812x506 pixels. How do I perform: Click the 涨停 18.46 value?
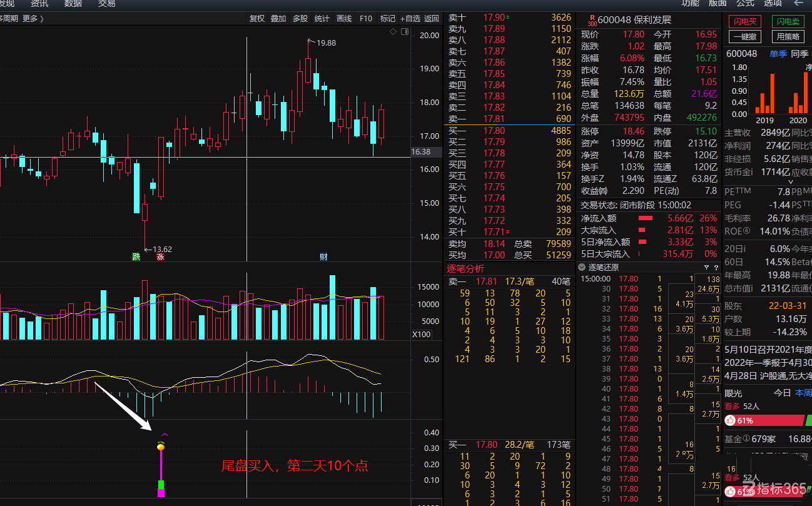coord(633,131)
